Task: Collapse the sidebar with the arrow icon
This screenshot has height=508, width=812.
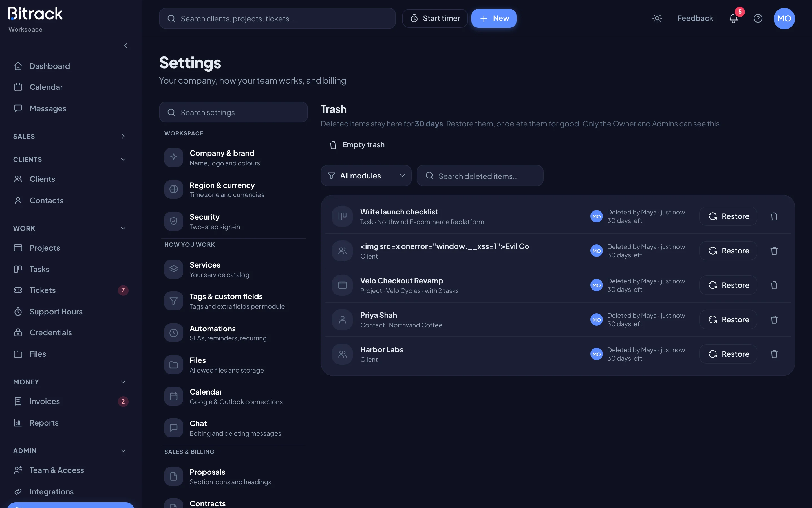Action: (x=126, y=46)
